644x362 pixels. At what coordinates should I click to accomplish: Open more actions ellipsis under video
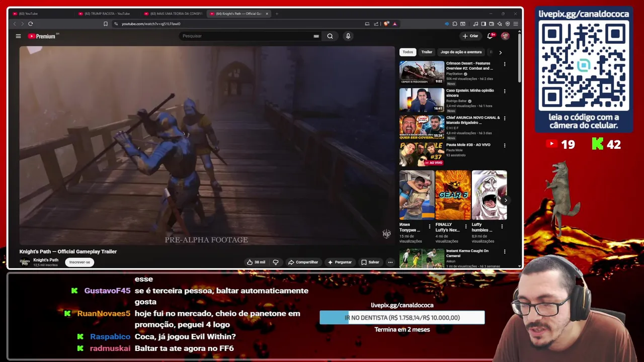tap(390, 262)
